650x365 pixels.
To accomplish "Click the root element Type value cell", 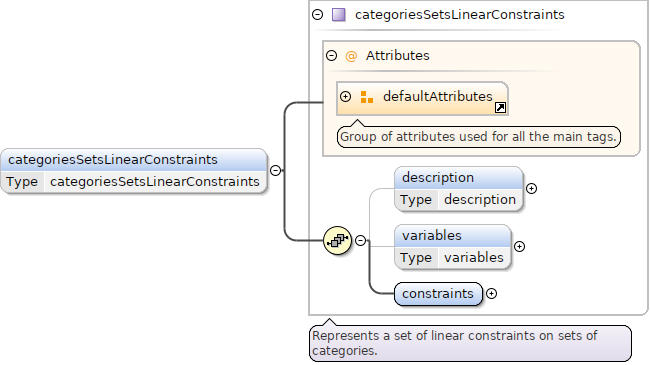I will click(155, 182).
